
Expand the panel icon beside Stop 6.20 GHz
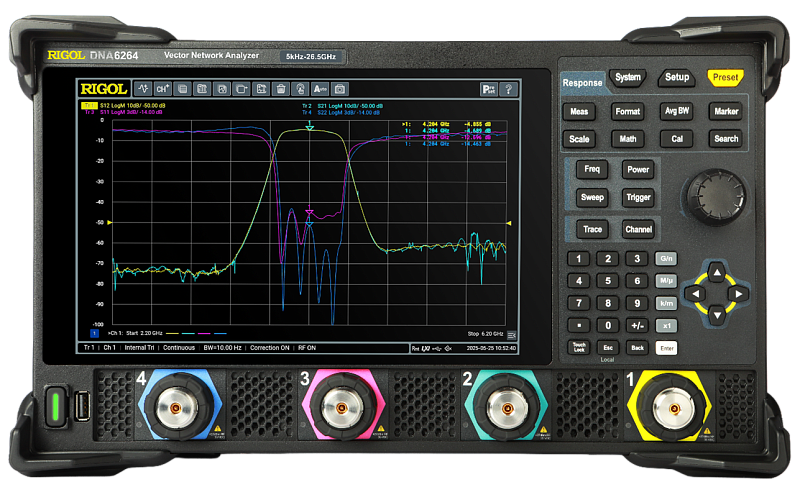[x=512, y=332]
